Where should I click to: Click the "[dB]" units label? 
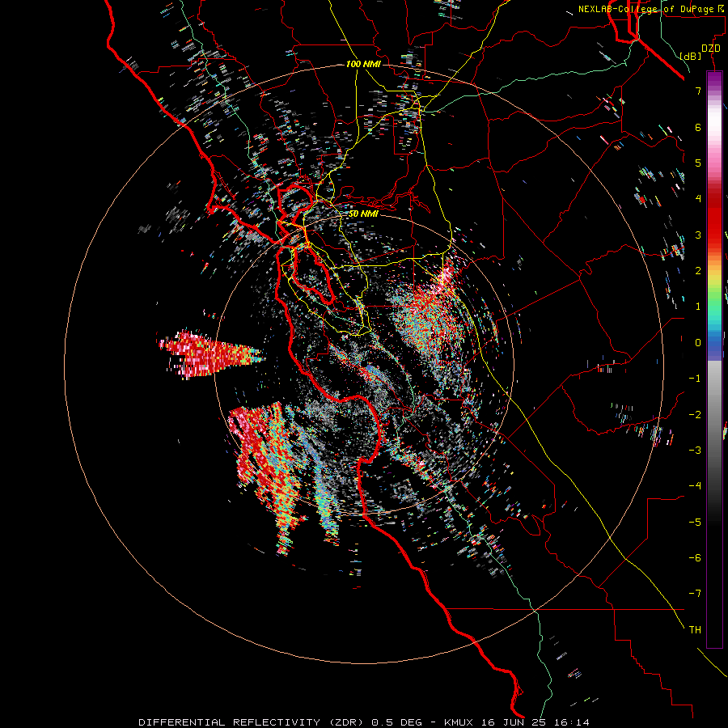tap(691, 56)
